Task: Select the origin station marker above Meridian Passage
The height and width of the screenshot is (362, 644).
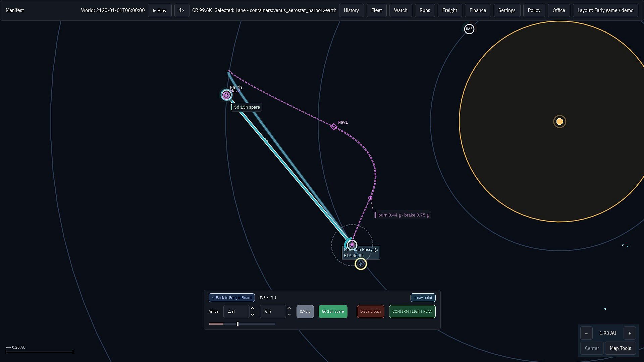Action: click(x=352, y=245)
